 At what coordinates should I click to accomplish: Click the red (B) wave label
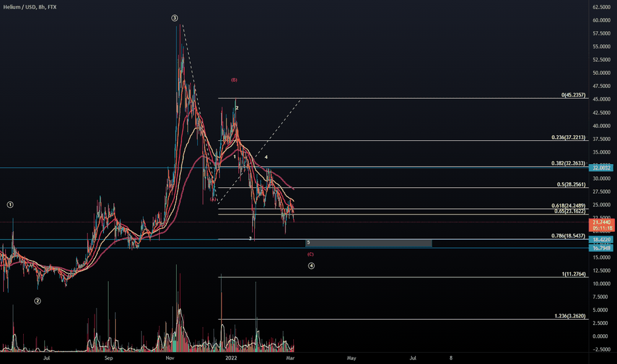234,80
